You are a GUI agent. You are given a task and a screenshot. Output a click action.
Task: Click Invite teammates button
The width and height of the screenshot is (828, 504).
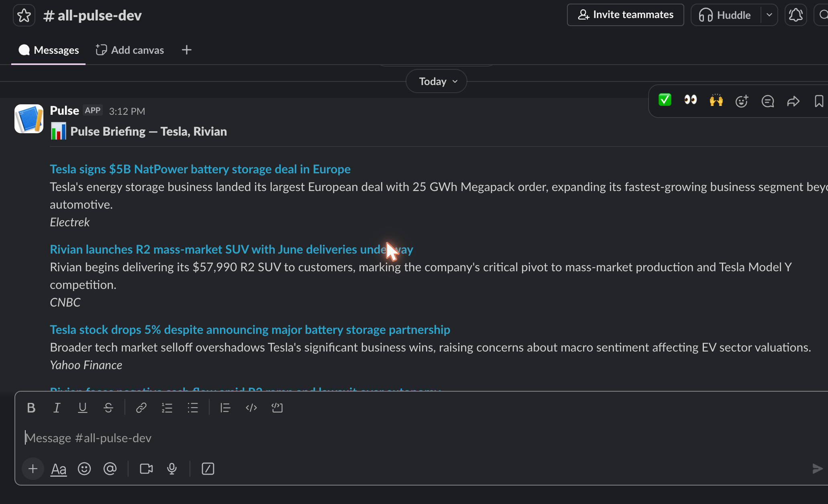tap(625, 15)
